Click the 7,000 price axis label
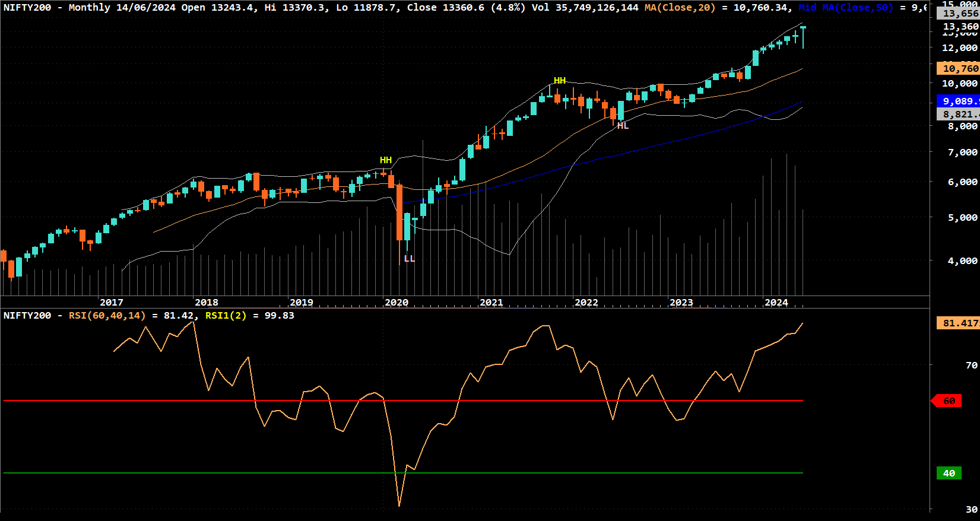980x521 pixels. point(962,153)
